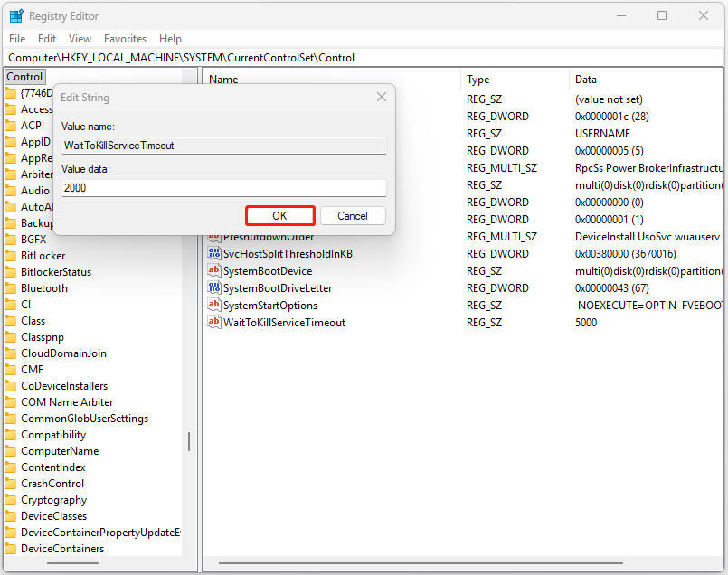Click the Classpnp folder icon
728x575 pixels.
10,337
